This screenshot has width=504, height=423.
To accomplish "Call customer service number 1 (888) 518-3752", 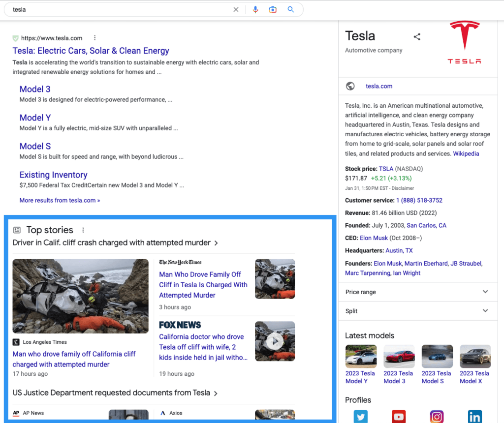I will [x=419, y=200].
